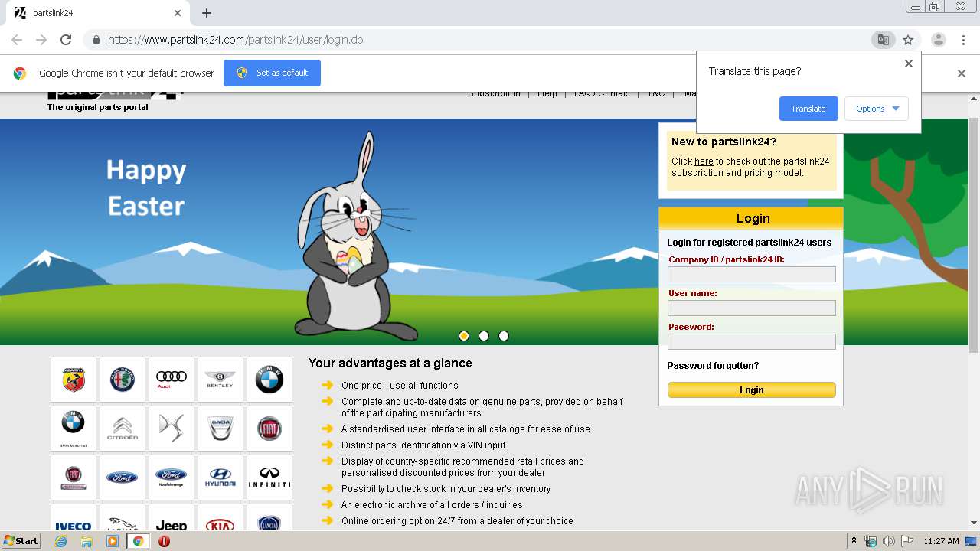Choose the BMW Motorrad logo tile
Viewport: 980px width, 551px height.
[x=73, y=429]
